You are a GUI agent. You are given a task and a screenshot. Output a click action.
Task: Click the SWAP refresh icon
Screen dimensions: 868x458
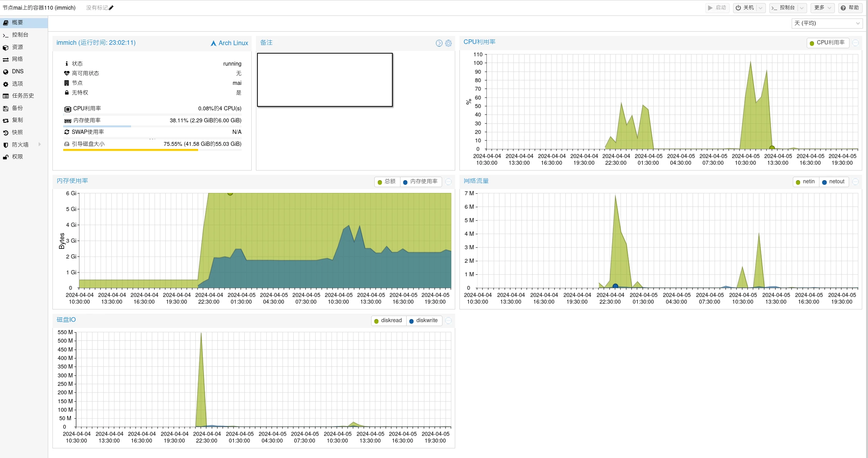[x=67, y=132]
